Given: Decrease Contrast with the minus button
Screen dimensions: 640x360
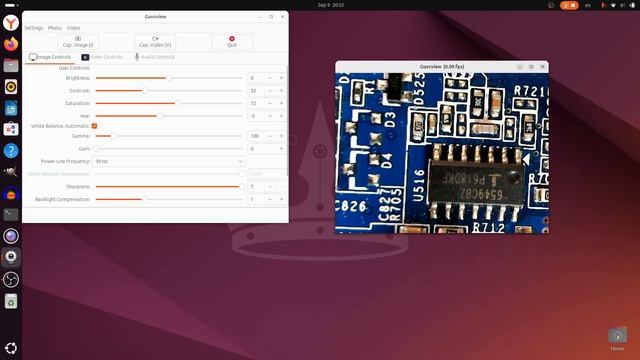Looking at the screenshot, I should coord(270,91).
